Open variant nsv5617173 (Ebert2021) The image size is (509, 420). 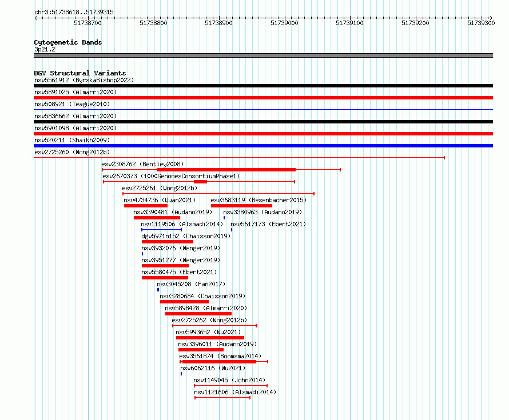[x=268, y=224]
